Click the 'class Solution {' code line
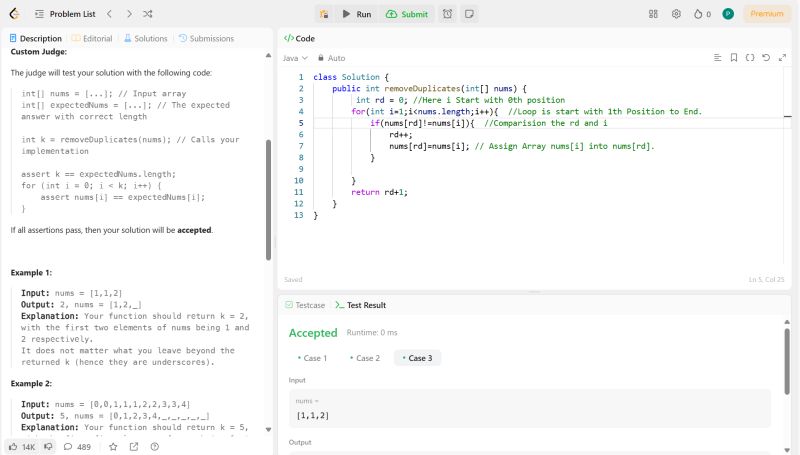Image resolution: width=800 pixels, height=455 pixels. (351, 77)
